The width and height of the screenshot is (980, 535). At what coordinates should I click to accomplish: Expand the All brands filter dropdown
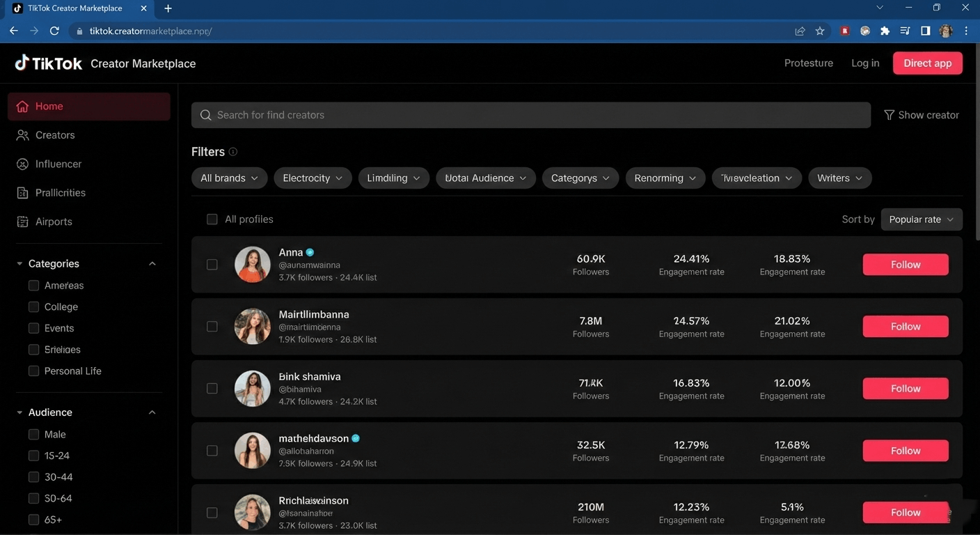pyautogui.click(x=229, y=178)
